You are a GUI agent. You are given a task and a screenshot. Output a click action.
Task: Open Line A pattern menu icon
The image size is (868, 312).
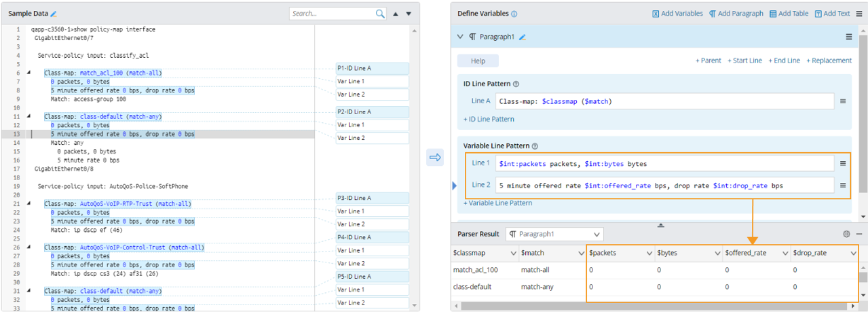pyautogui.click(x=843, y=101)
